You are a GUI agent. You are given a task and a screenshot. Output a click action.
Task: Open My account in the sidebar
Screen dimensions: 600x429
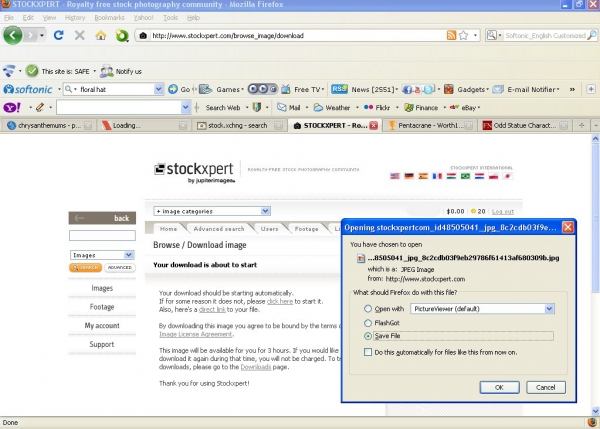pos(102,326)
